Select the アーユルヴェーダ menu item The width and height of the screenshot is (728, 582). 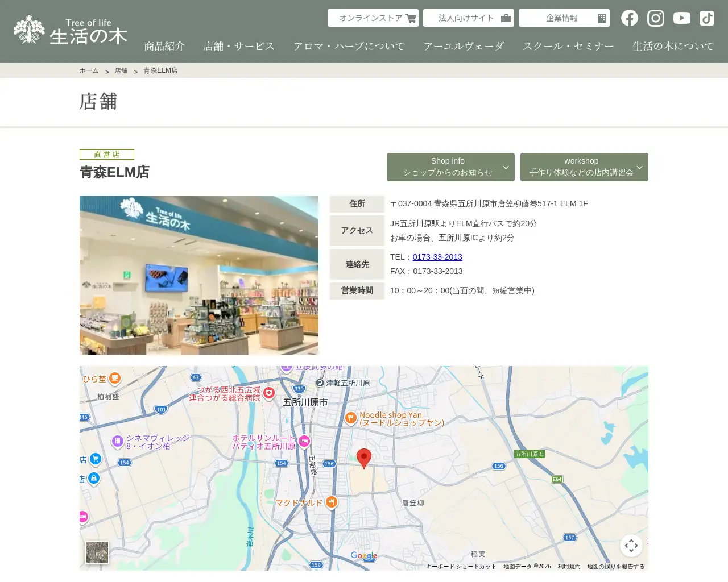pyautogui.click(x=464, y=46)
